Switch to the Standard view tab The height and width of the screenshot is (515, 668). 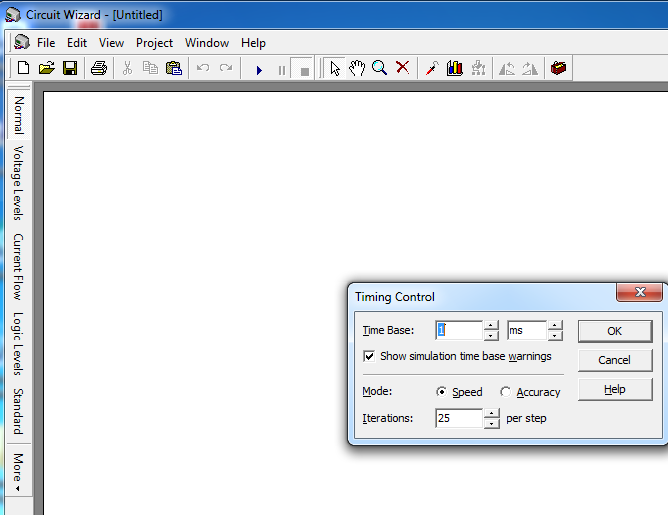pos(19,411)
